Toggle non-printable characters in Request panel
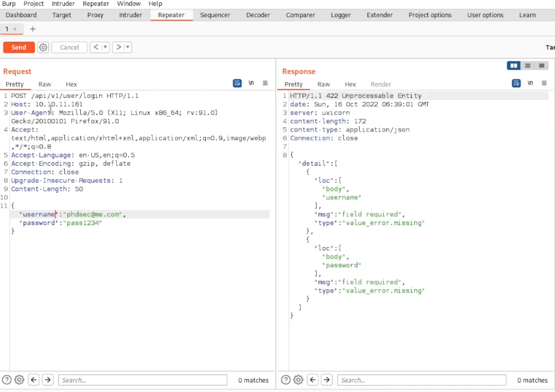This screenshot has height=392, width=555. click(x=251, y=84)
